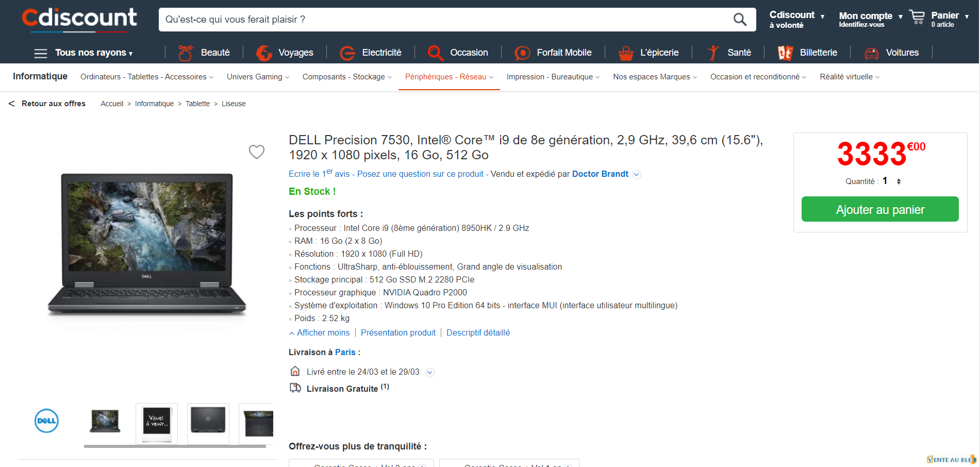Click the Informatique section title

pyautogui.click(x=40, y=76)
